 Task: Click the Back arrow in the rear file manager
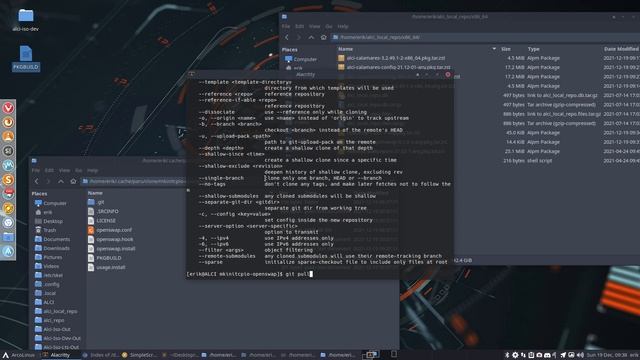point(287,37)
